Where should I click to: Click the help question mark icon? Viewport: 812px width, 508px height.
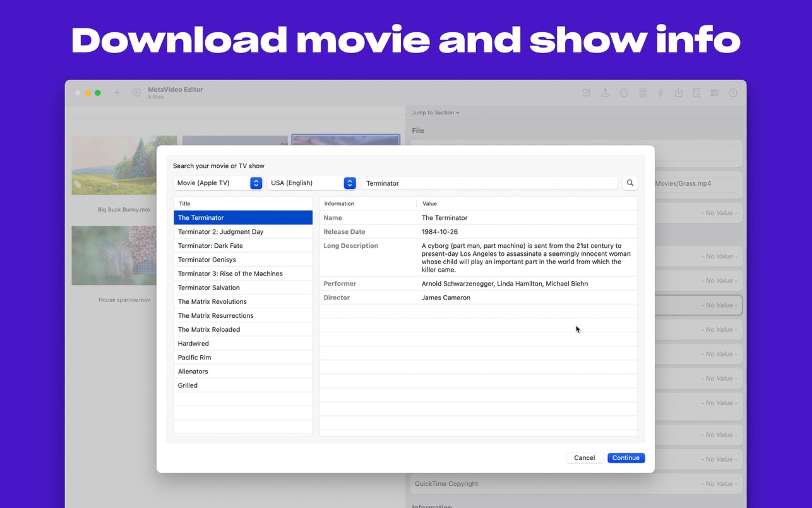click(733, 93)
